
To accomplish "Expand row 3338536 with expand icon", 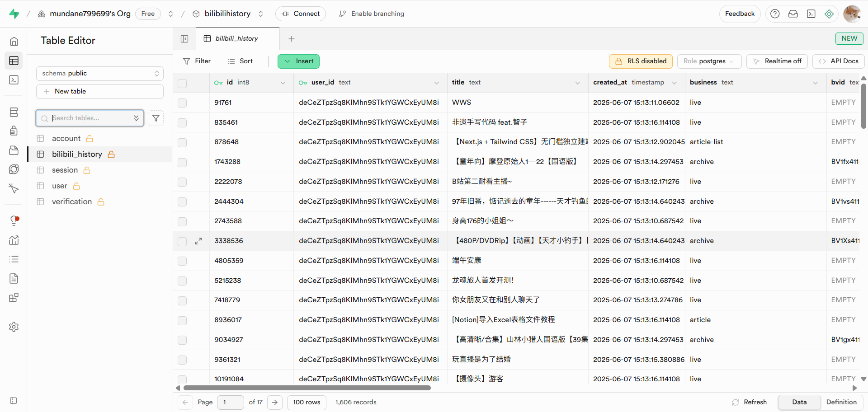I will [x=198, y=241].
